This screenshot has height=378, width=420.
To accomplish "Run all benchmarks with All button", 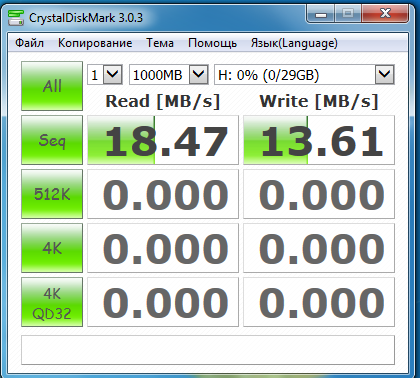I will (x=52, y=86).
